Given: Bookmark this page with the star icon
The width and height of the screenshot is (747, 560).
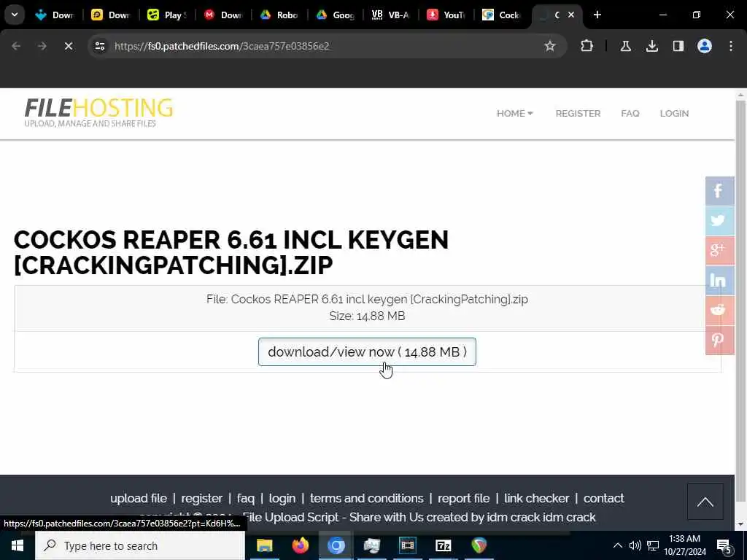Looking at the screenshot, I should (x=550, y=46).
